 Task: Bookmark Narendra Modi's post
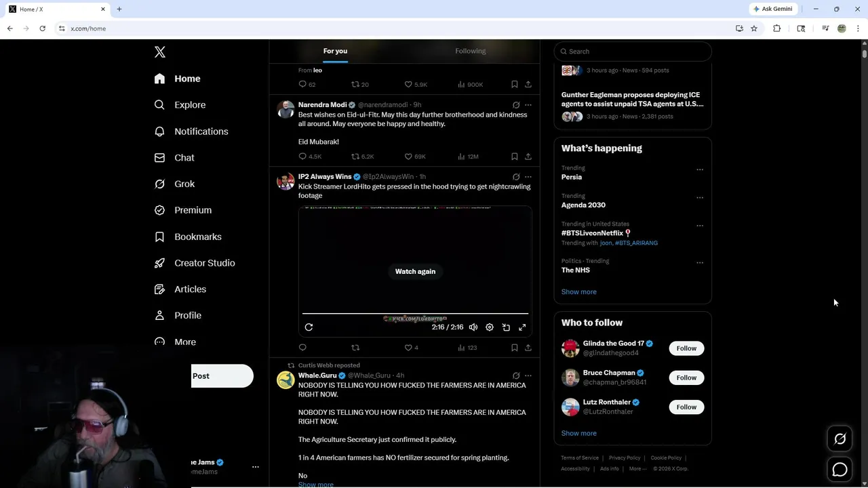pyautogui.click(x=515, y=157)
